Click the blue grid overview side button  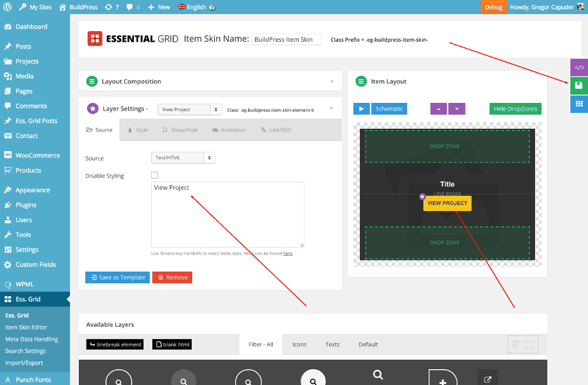pyautogui.click(x=579, y=104)
